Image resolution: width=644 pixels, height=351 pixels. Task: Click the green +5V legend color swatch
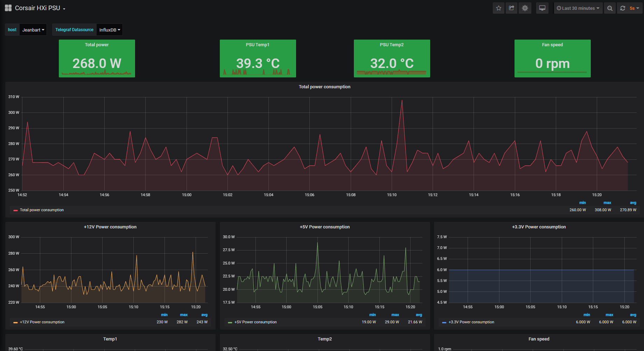[230, 322]
